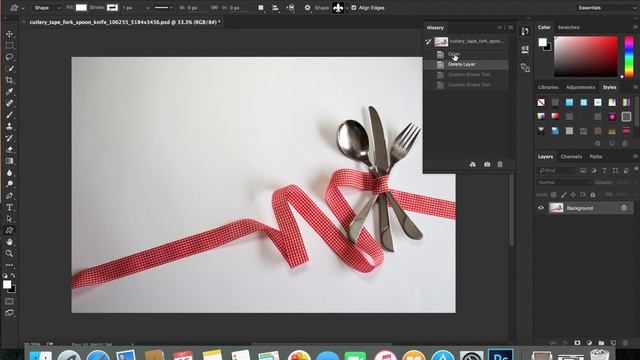Toggle lock transparent pixels
640x360 pixels.
click(x=554, y=195)
